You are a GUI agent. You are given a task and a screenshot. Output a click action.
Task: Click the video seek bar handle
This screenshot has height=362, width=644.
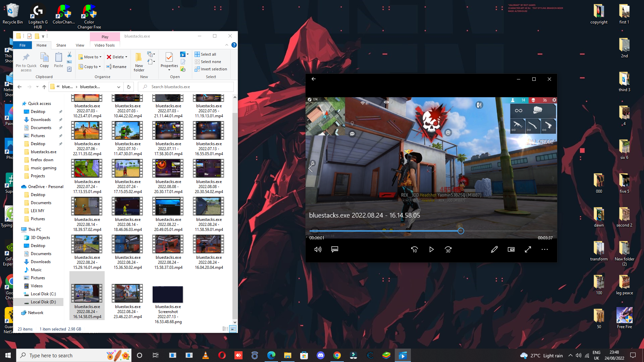[x=461, y=231]
